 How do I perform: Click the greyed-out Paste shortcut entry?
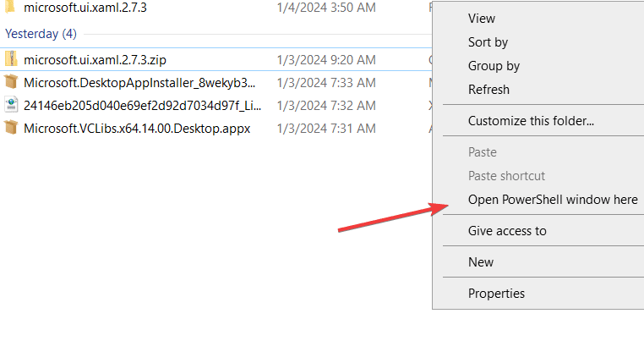click(x=506, y=176)
